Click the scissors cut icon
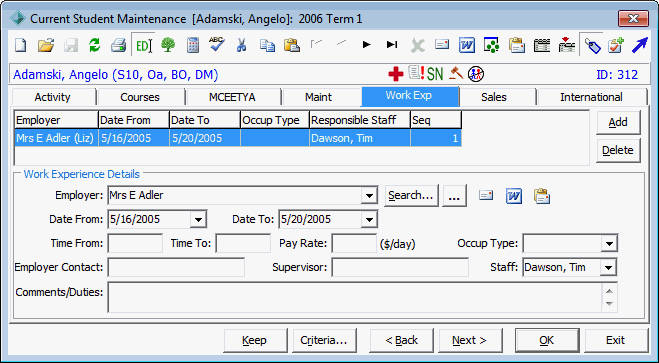 pos(241,45)
